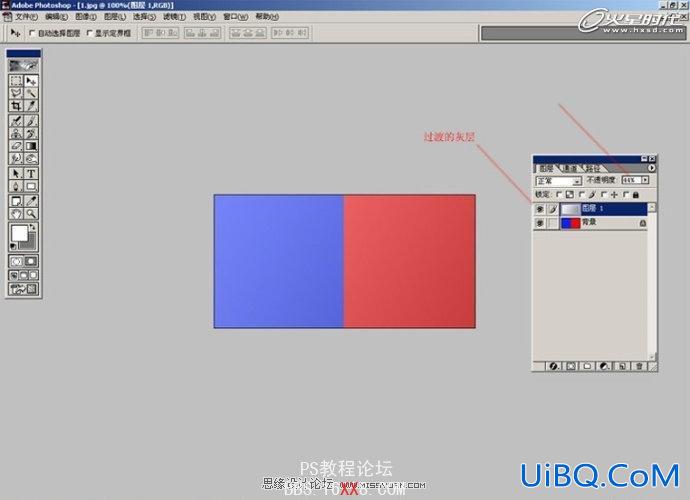The width and height of the screenshot is (690, 500).
Task: Open the opacity slider arrow beside 44%
Action: tap(645, 180)
